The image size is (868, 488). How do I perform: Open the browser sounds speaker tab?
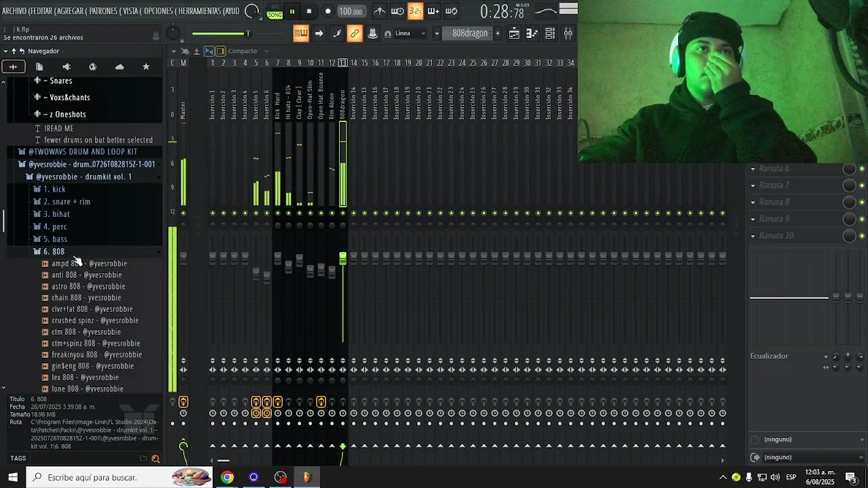66,66
